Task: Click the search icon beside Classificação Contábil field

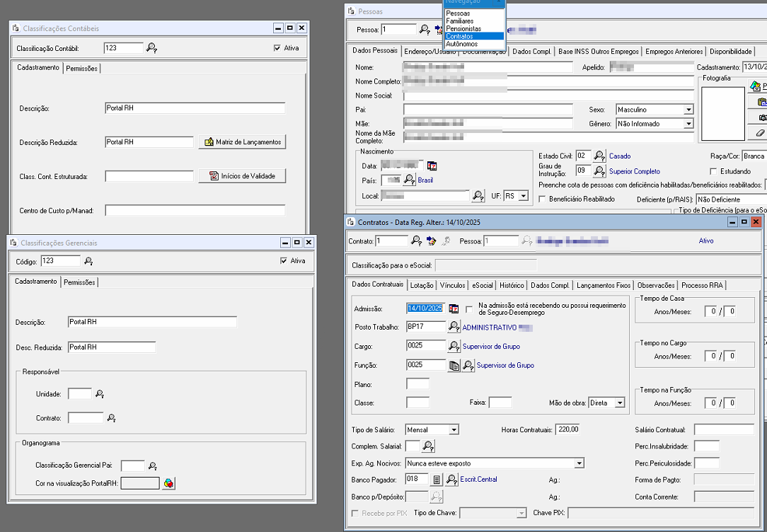Action: click(151, 48)
